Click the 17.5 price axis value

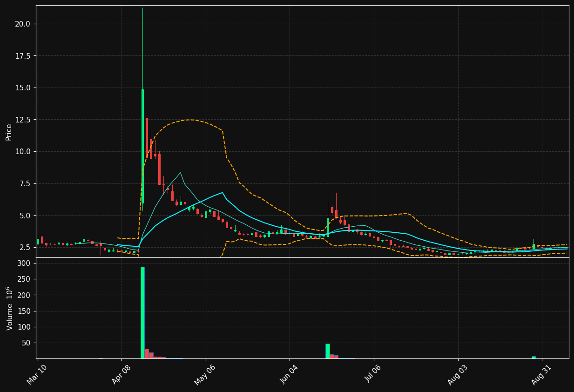tap(22, 56)
